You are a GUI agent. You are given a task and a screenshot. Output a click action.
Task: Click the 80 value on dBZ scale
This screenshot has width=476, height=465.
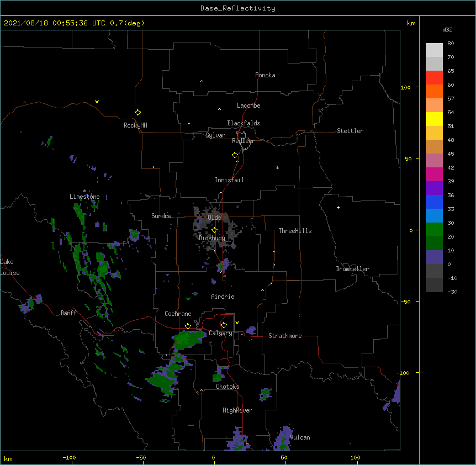(x=451, y=43)
